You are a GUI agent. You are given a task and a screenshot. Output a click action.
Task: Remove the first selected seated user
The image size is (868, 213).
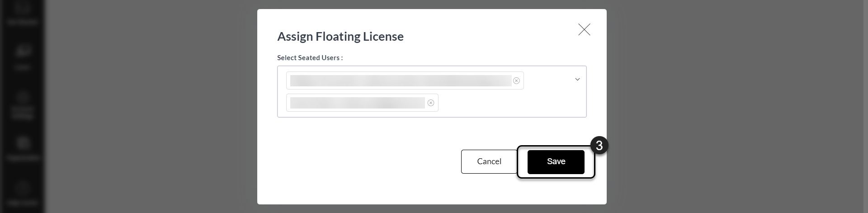pos(516,80)
